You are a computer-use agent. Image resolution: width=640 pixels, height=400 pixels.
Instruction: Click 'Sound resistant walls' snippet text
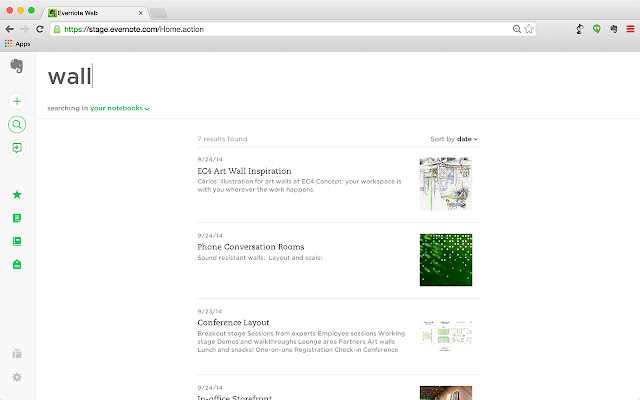click(x=260, y=258)
